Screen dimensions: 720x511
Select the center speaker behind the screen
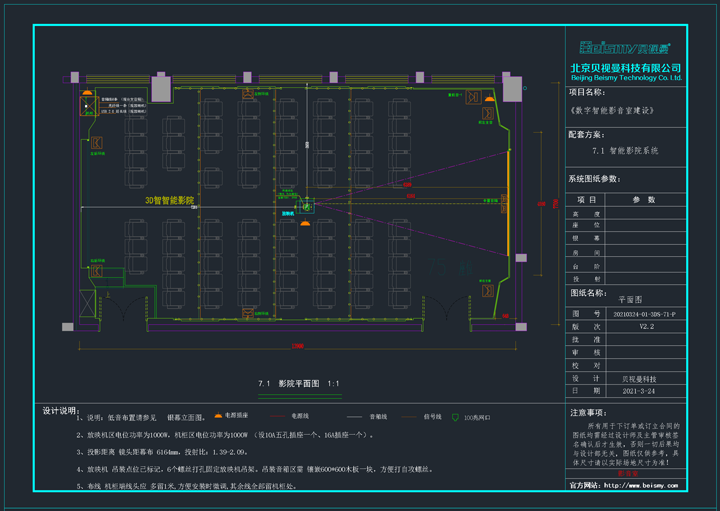(504, 203)
